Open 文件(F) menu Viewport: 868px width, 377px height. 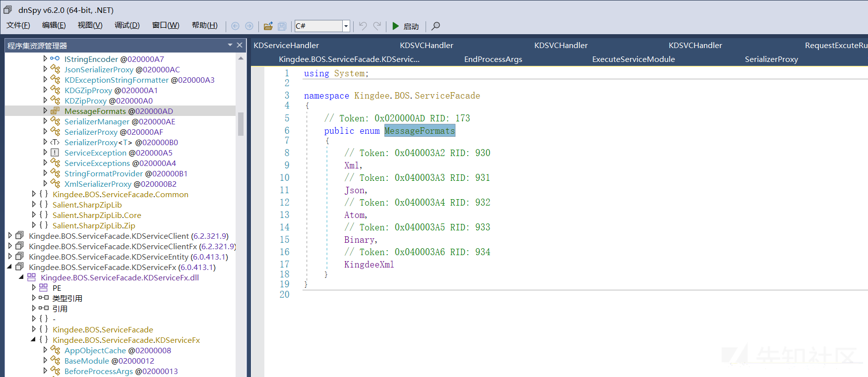pyautogui.click(x=18, y=25)
